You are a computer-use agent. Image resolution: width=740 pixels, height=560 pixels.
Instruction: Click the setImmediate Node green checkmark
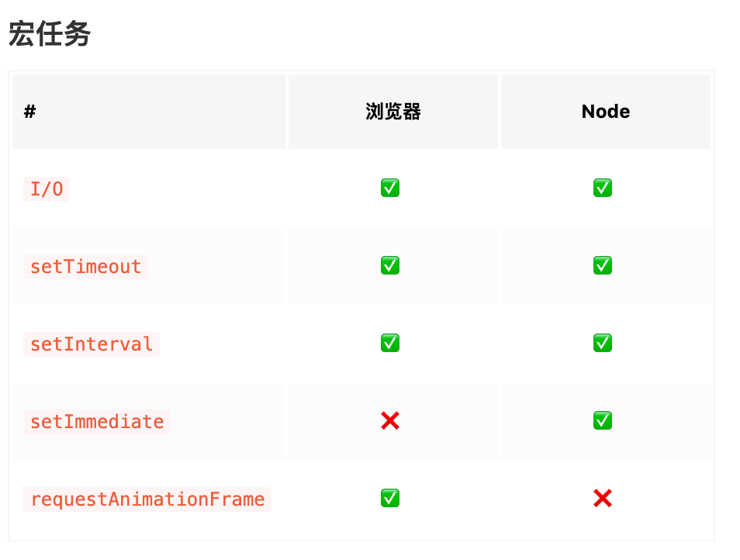(x=603, y=420)
